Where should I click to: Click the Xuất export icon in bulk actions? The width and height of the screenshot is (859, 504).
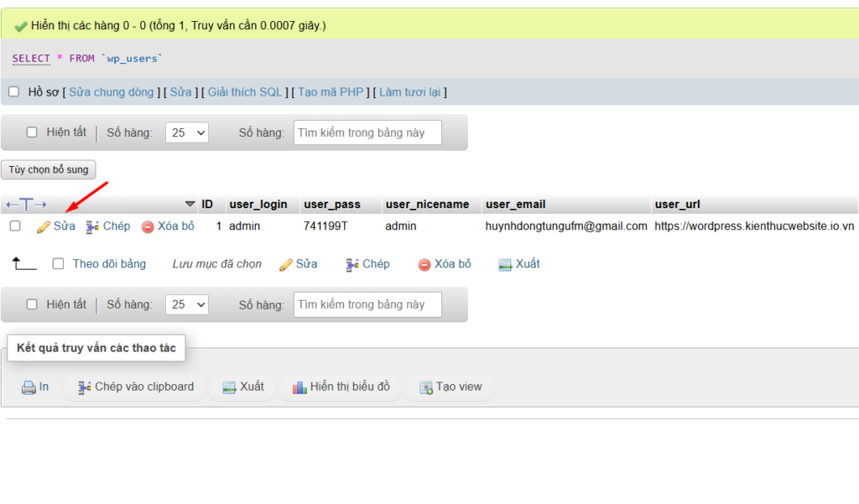(505, 265)
